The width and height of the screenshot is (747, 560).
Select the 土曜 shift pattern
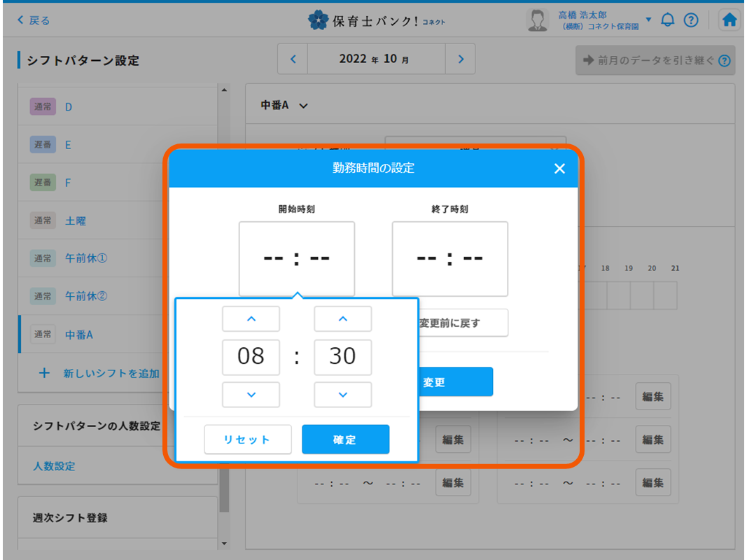[x=76, y=220]
